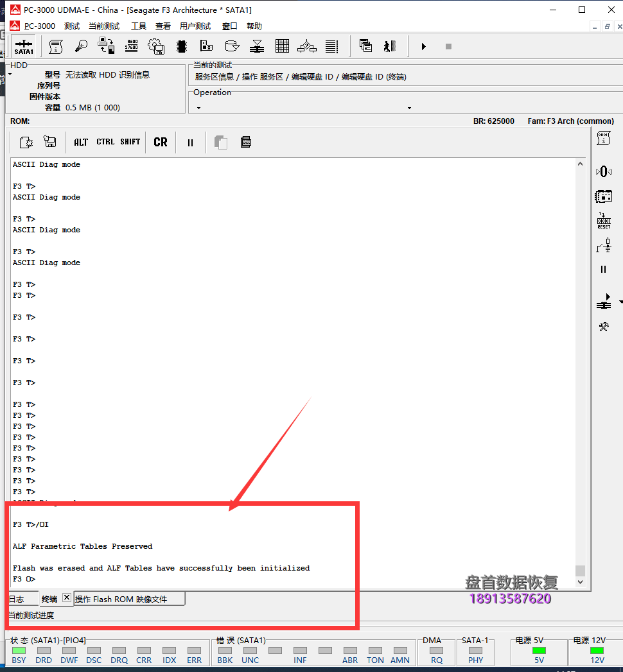Screen dimensions: 623x672
Task: Click the light bulb utility icon
Action: (x=81, y=46)
